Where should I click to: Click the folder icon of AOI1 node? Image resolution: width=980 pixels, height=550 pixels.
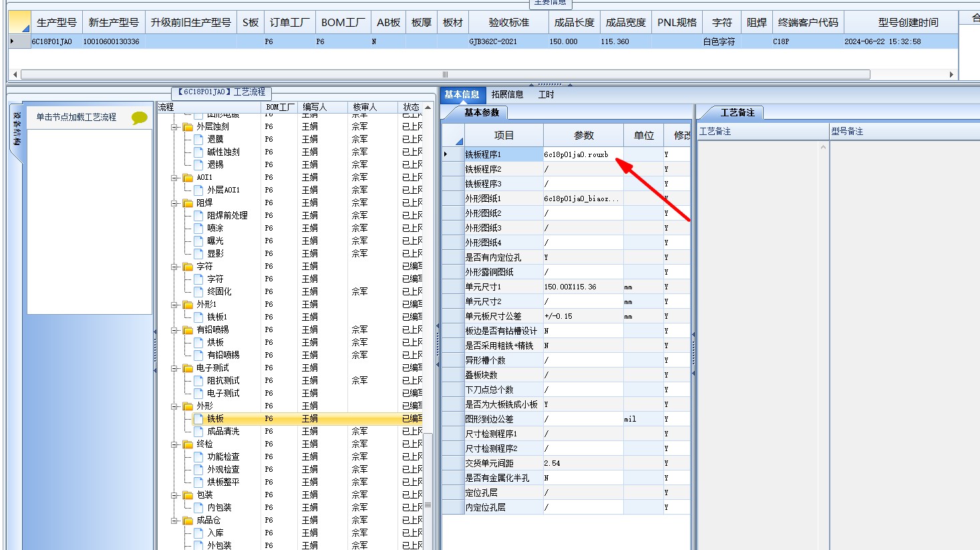pos(188,177)
